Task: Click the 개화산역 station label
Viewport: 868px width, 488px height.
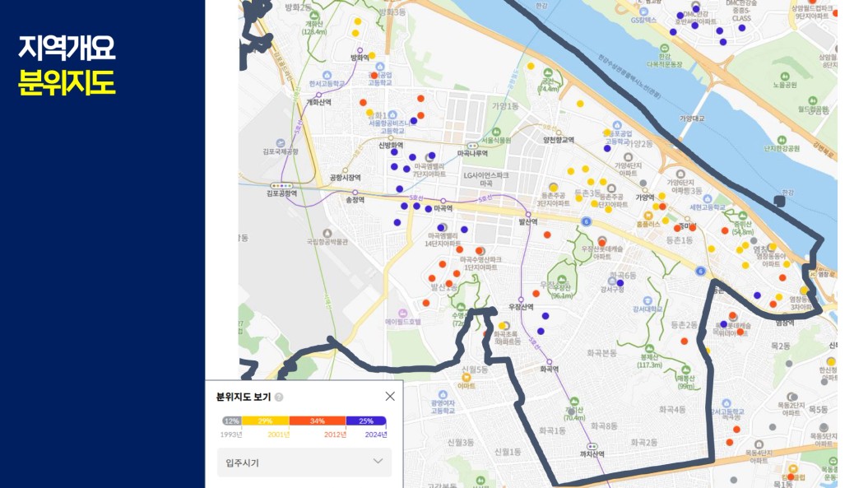Action: point(319,103)
